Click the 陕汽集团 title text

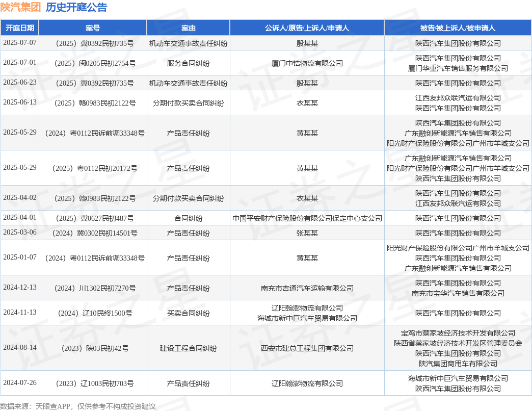point(20,7)
